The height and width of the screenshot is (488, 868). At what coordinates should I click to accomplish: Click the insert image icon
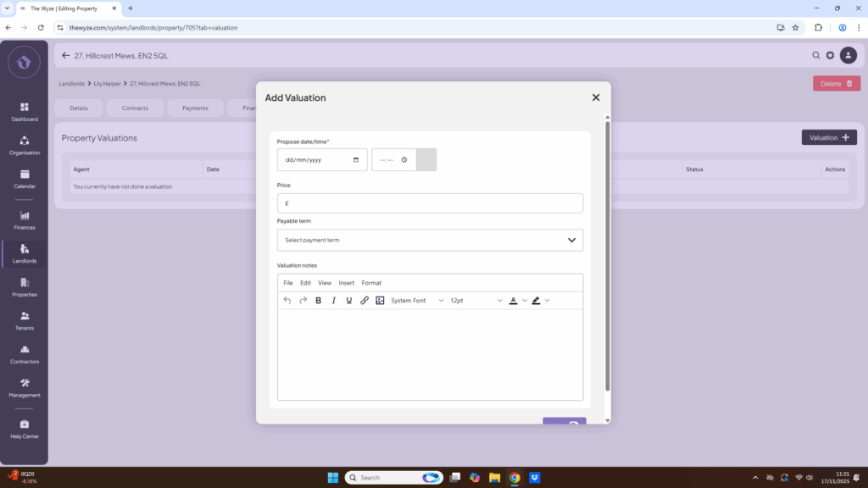click(x=380, y=301)
